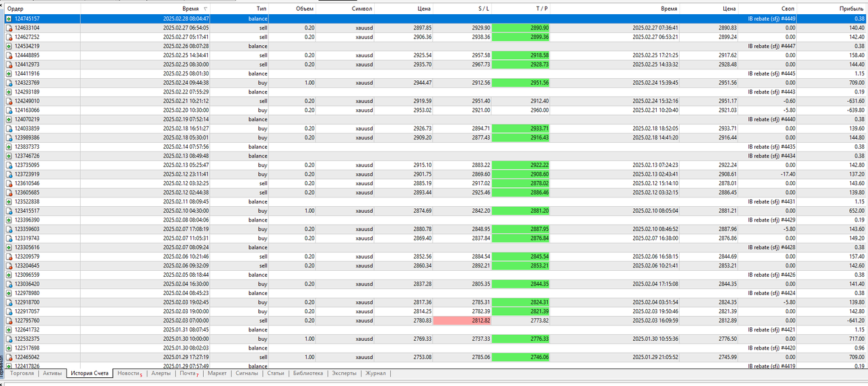Click the balance icon beside order 124534219
868x386 pixels.
coord(9,46)
